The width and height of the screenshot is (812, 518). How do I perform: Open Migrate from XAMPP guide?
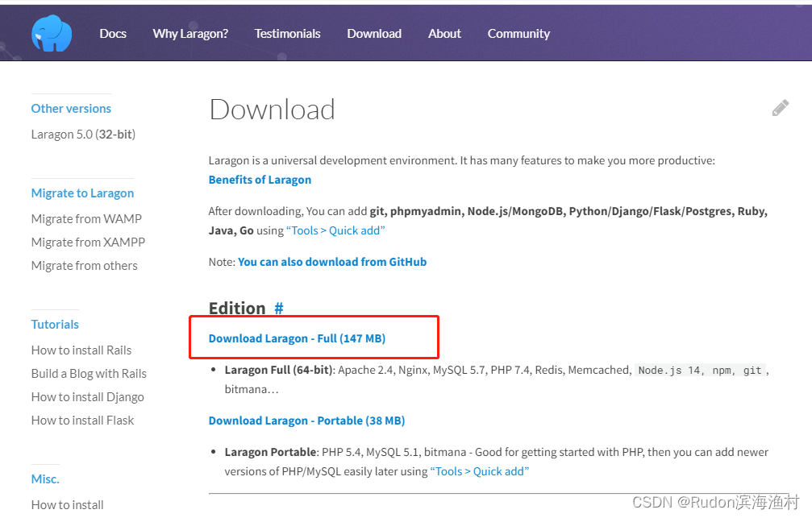point(88,242)
